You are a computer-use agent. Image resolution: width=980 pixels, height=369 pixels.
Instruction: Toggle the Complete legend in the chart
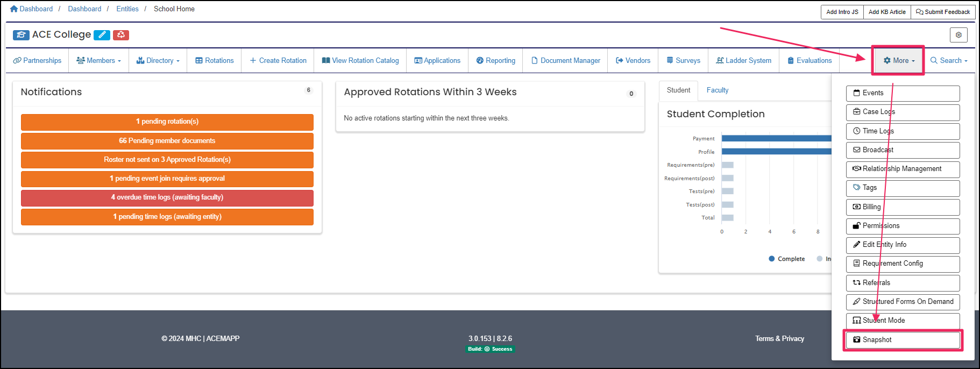[x=787, y=259]
